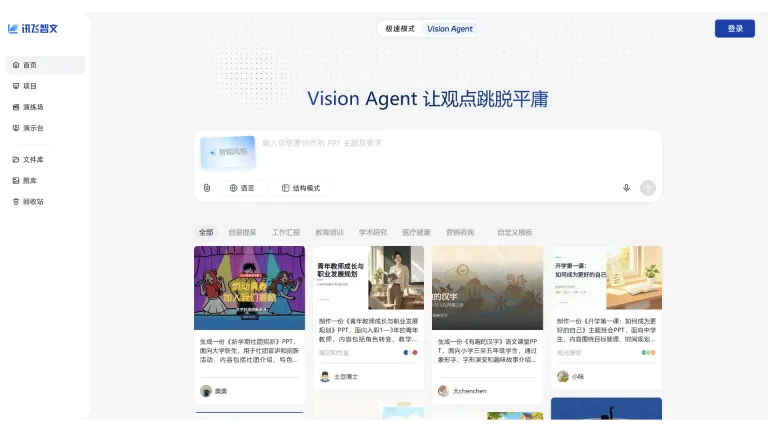This screenshot has width=768, height=432.
Task: Click the 讯飞智文 logo
Action: coord(33,29)
